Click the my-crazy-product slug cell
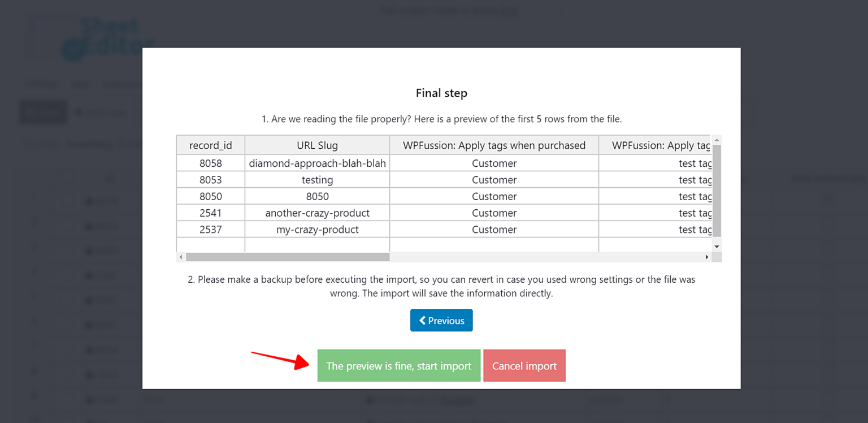Screen dimensions: 868x423 [x=317, y=229]
